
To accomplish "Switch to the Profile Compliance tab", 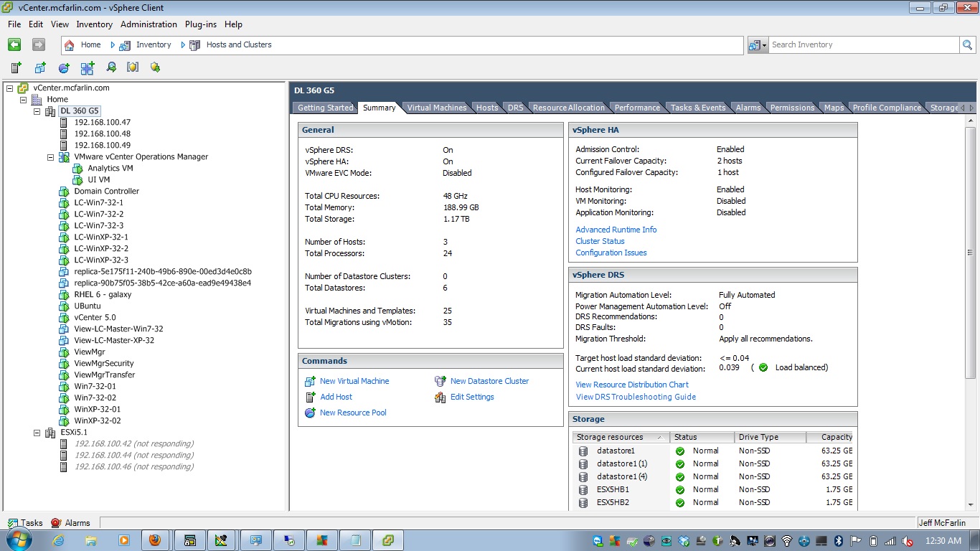I will [887, 108].
